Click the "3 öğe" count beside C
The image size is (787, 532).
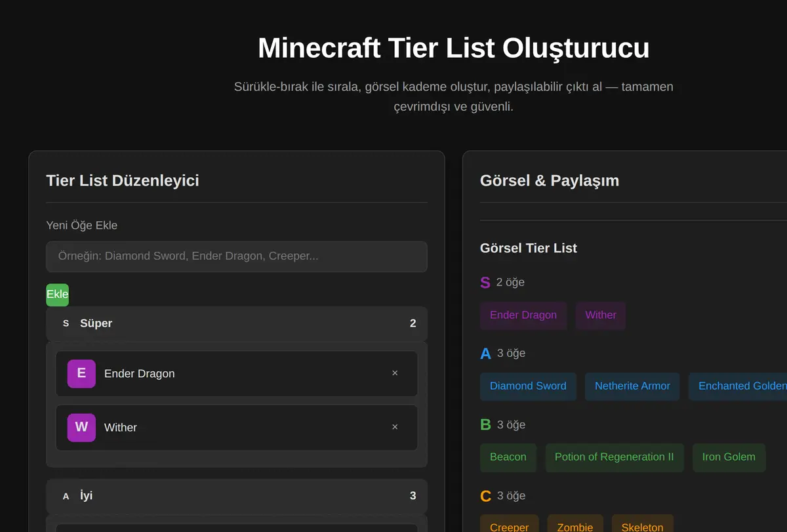click(511, 495)
